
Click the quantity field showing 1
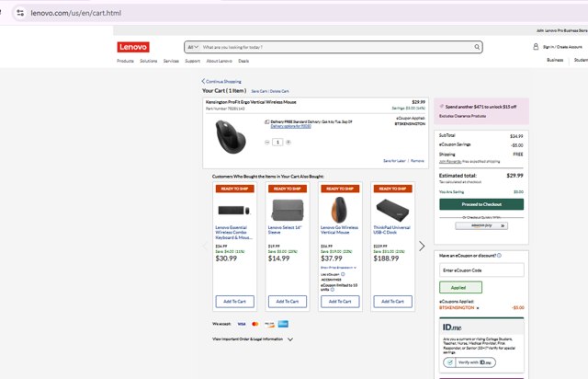coord(277,143)
